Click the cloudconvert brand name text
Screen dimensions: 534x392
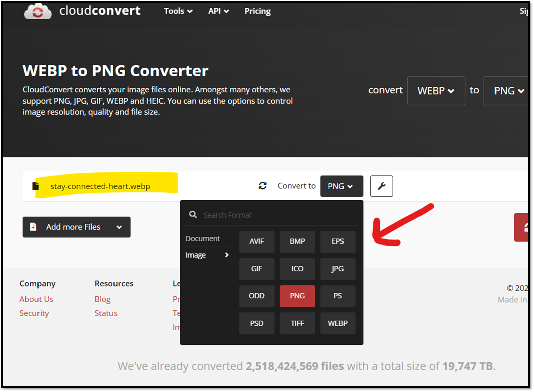pyautogui.click(x=100, y=11)
